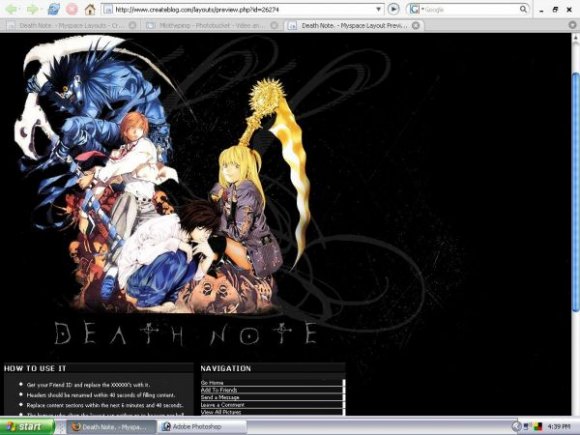580x435 pixels.
Task: Expand hidden system tray icons arrow
Action: point(516,426)
